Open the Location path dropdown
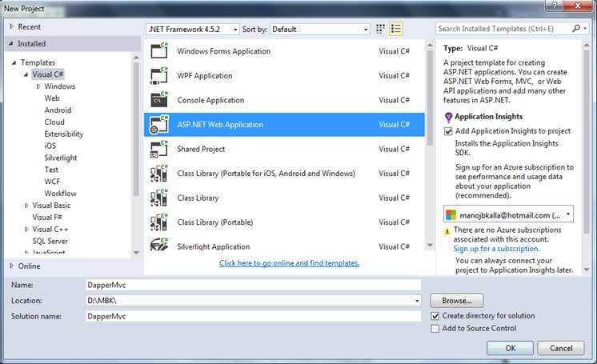Screen dimensions: 597x364 click(x=417, y=301)
